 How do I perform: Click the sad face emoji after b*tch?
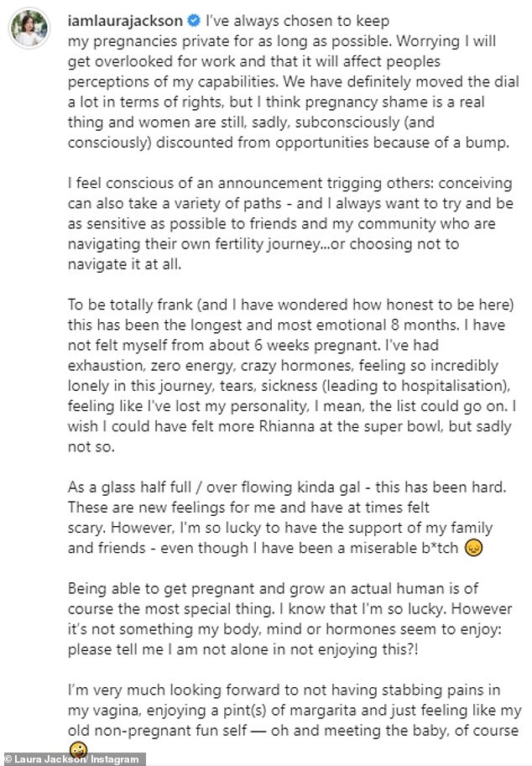click(474, 547)
